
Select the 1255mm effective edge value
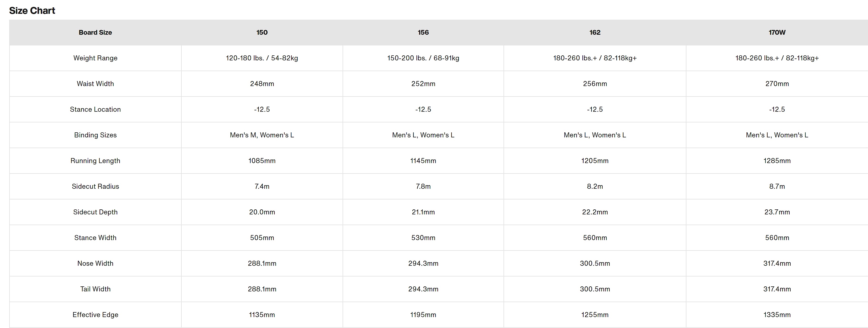point(595,314)
